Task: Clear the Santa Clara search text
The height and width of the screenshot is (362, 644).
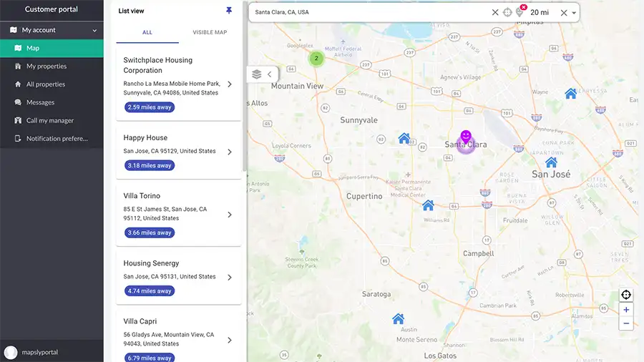Action: [495, 12]
